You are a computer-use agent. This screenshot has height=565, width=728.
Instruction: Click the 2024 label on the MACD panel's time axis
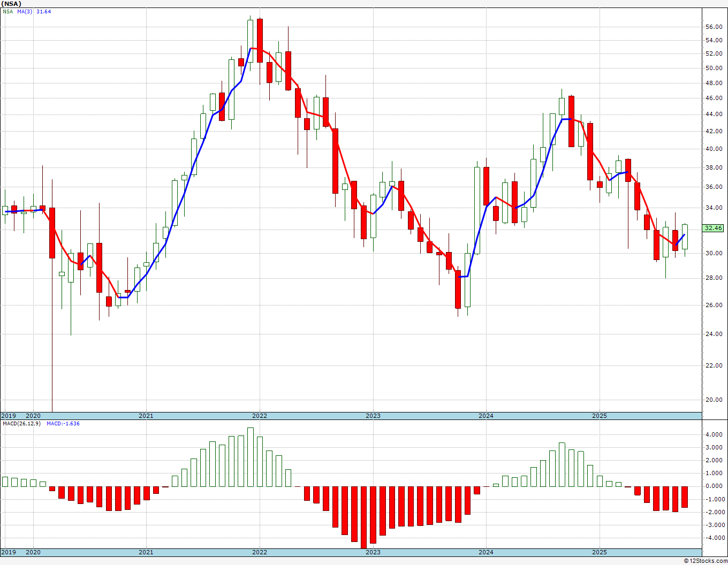point(486,552)
